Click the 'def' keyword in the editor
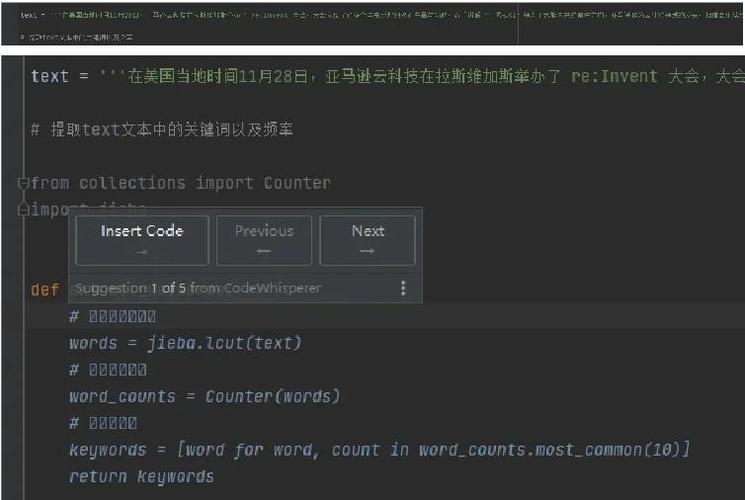 [45, 289]
